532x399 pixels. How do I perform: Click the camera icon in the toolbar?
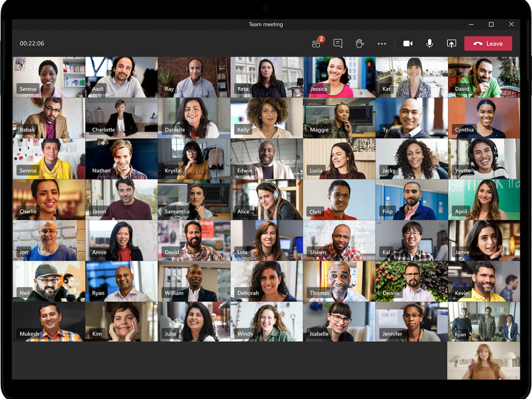(407, 44)
